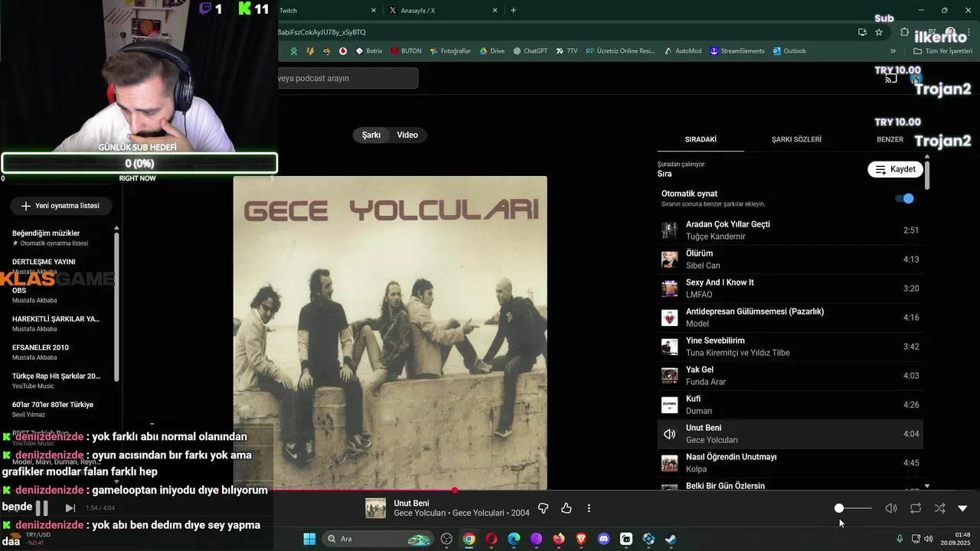
Task: Open the BENZER tab
Action: [x=890, y=139]
